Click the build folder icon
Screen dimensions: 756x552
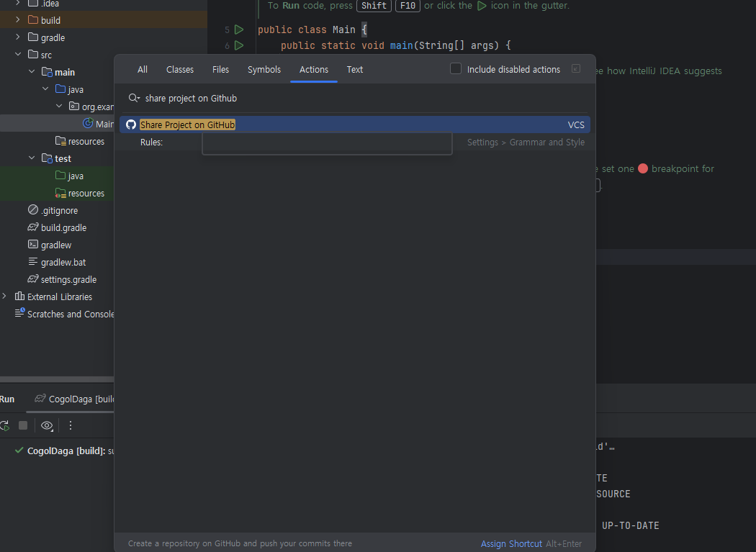(x=33, y=19)
